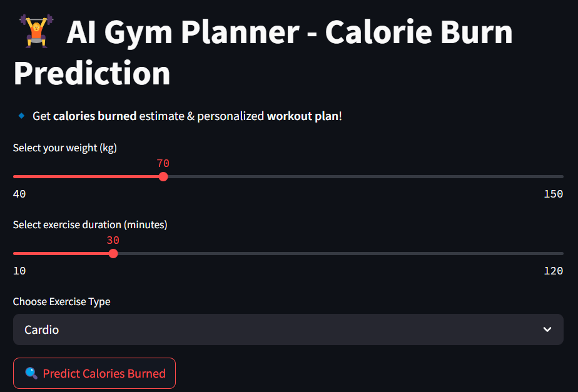Screen dimensions: 578x392
Task: Click the 'Select your weight (kg)' label
Action: 65,148
